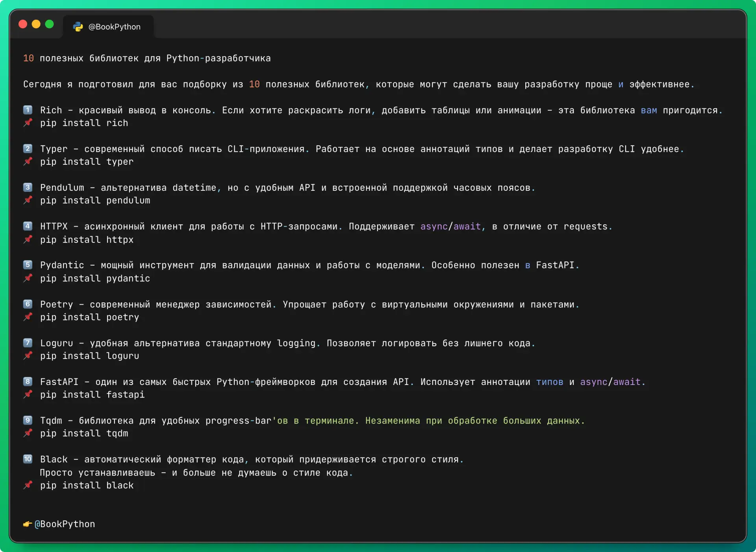
Task: Click the text 'pip install tqdm'
Action: tap(84, 433)
